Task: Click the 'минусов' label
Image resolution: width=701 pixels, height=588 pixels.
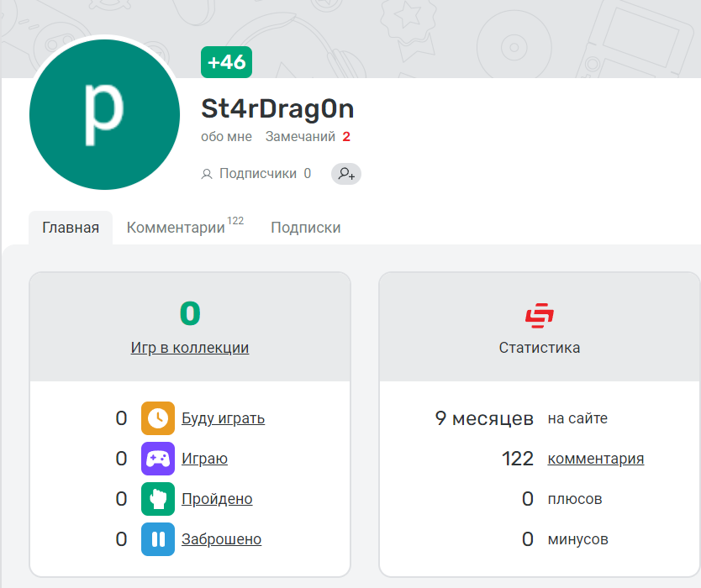Action: [x=578, y=538]
